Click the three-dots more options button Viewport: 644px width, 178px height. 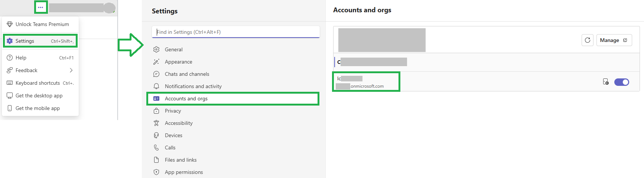40,7
